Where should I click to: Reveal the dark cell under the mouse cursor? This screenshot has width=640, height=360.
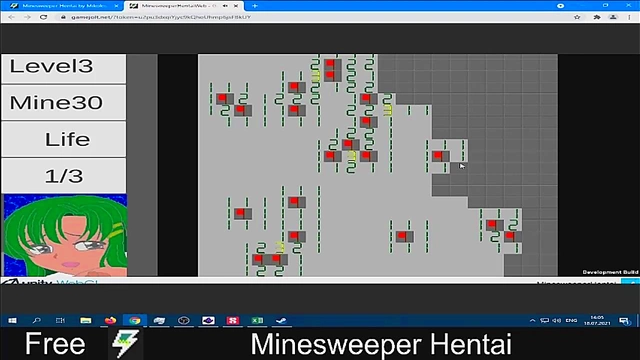(459, 168)
